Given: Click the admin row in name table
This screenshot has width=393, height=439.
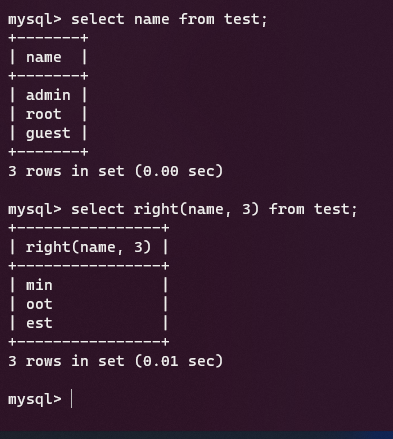Looking at the screenshot, I should point(48,95).
